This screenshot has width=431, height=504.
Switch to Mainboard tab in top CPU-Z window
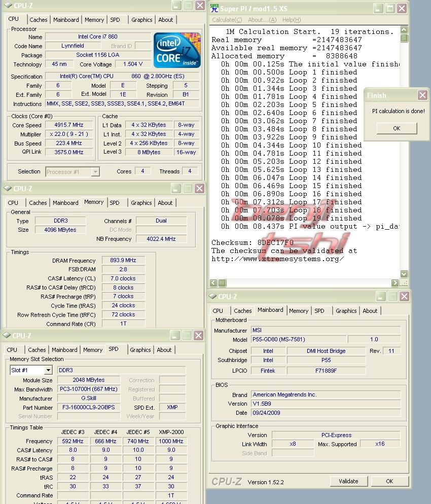(66, 20)
